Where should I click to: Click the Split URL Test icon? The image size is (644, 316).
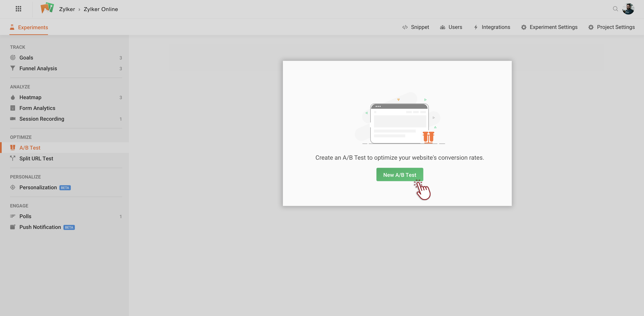pos(13,158)
